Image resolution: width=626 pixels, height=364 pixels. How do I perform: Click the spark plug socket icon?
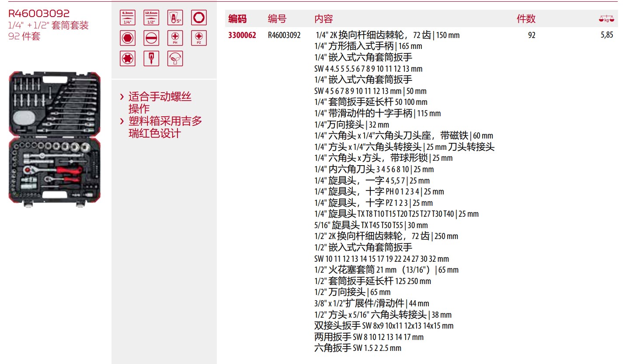151,59
